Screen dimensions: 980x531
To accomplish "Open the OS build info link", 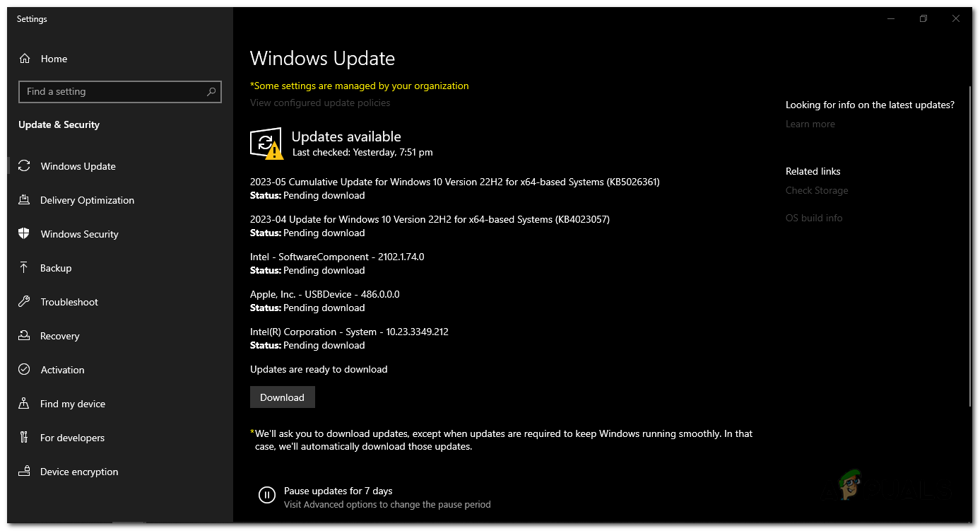I will [814, 218].
